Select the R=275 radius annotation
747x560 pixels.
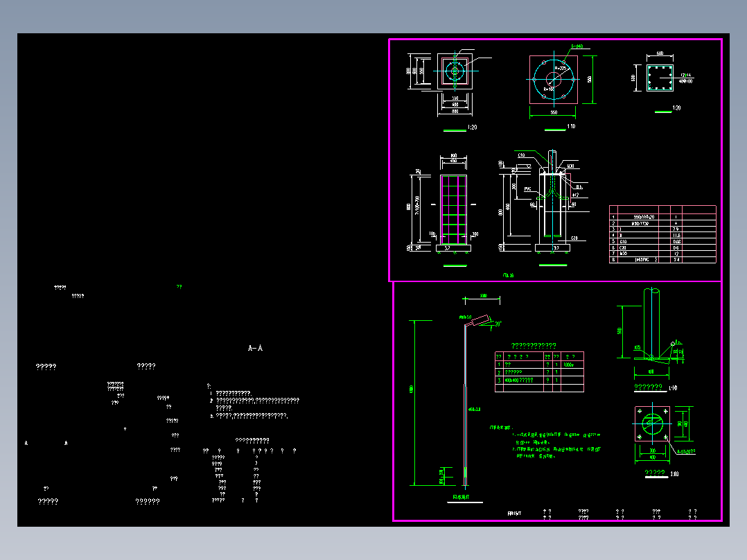tap(560, 69)
